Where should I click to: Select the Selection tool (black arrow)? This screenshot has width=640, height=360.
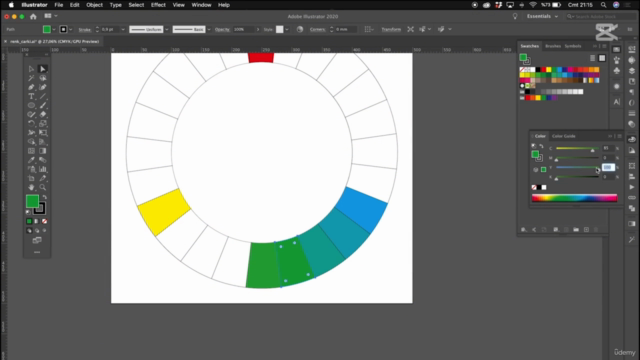click(x=31, y=69)
